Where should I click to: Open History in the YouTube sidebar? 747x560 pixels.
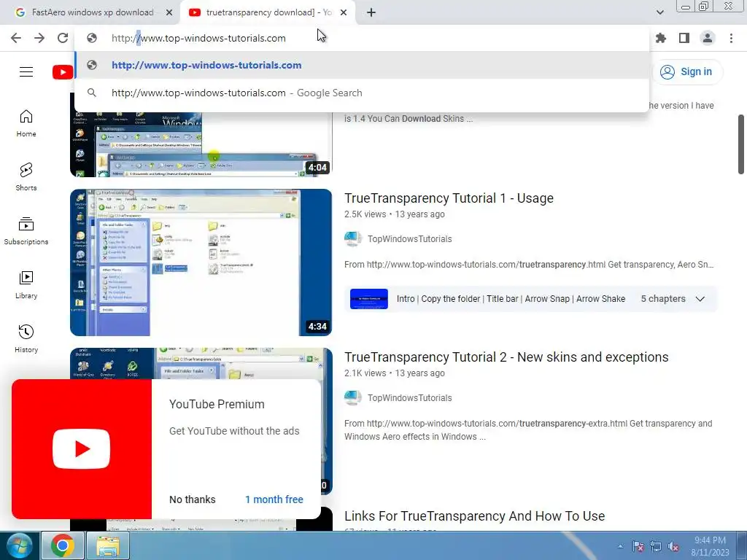pos(26,338)
